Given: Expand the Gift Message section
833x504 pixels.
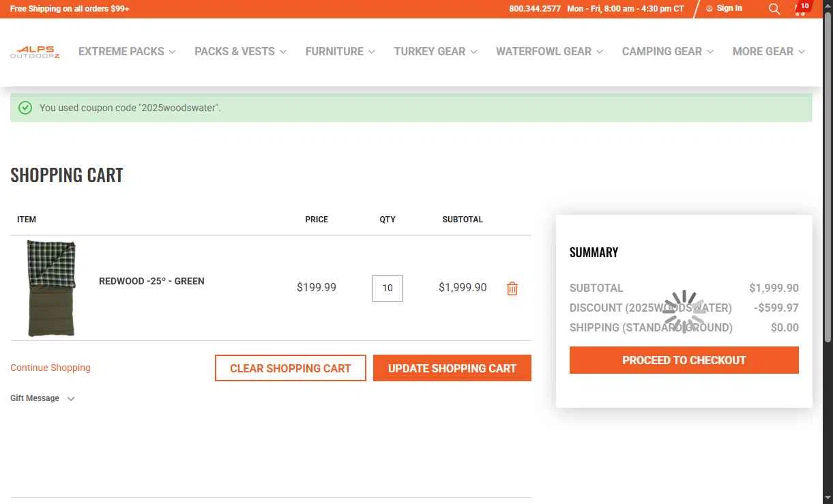Looking at the screenshot, I should 42,398.
